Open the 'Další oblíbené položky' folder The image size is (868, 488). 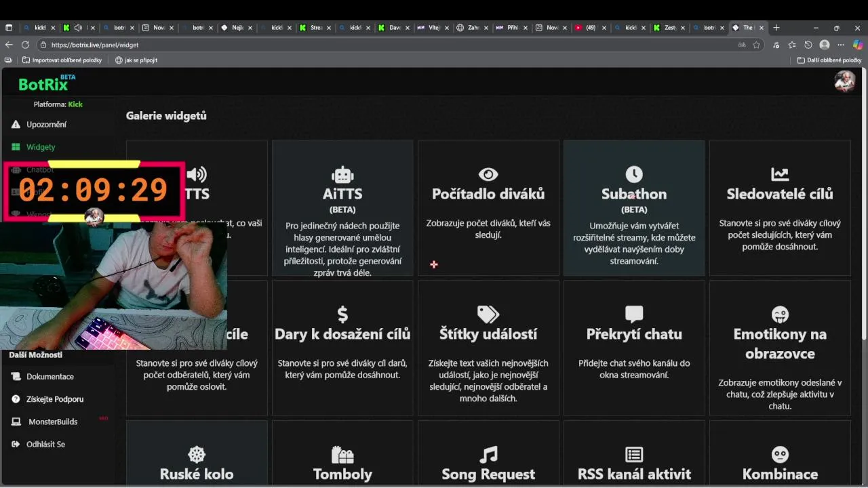point(829,60)
